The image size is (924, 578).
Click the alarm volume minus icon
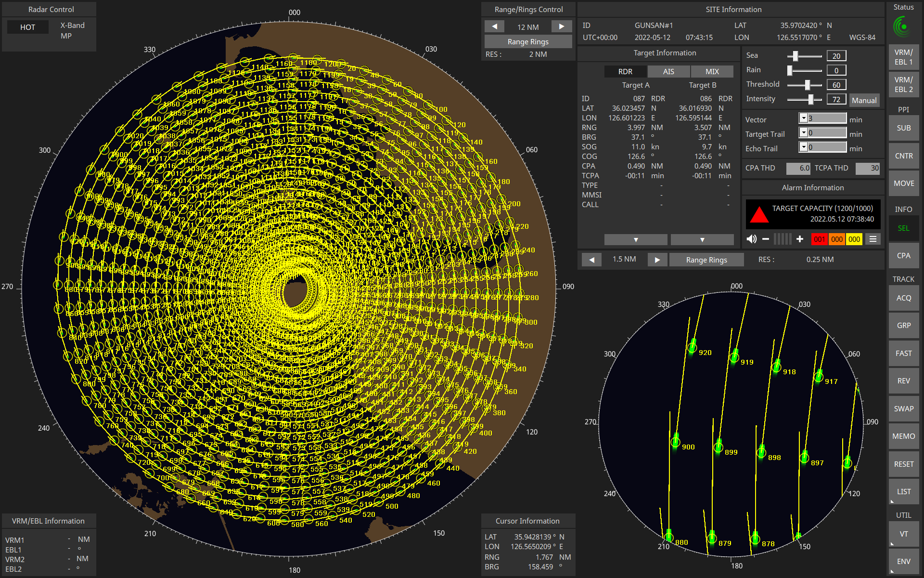(x=766, y=239)
